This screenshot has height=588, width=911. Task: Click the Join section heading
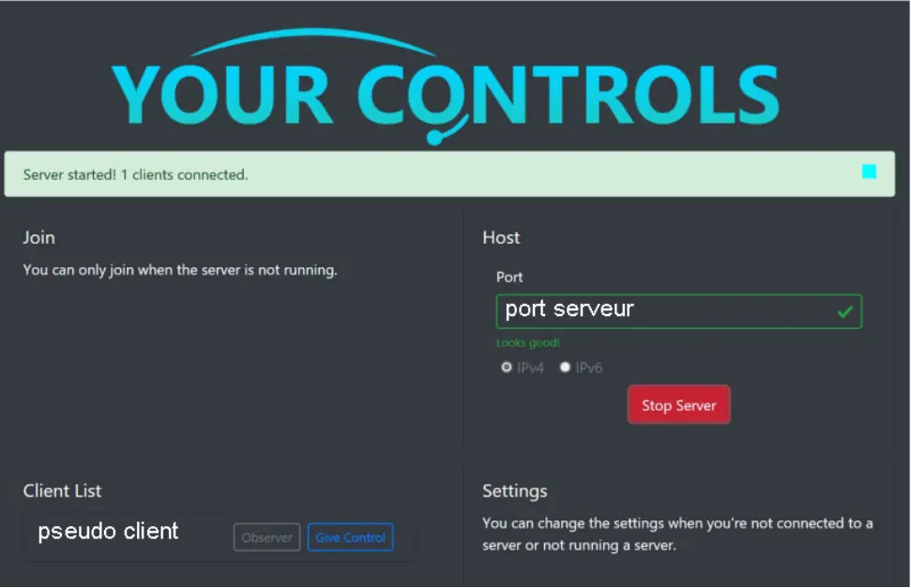click(x=38, y=237)
